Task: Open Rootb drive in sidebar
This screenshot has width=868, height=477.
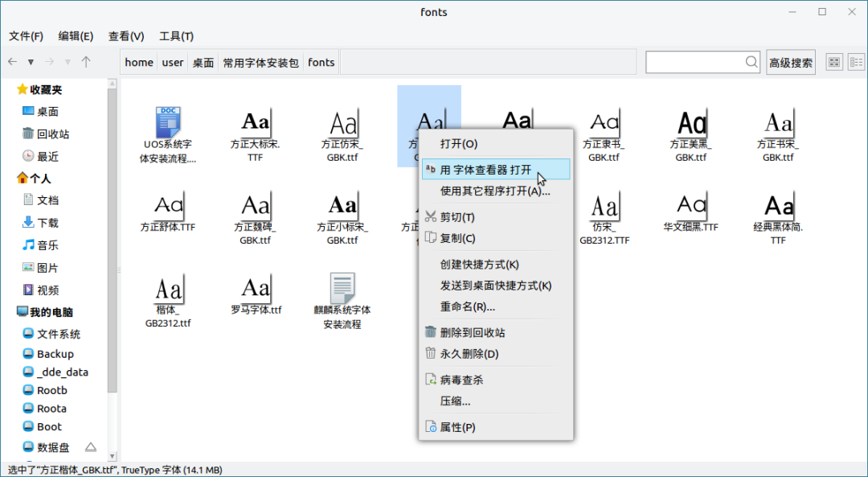Action: point(45,390)
